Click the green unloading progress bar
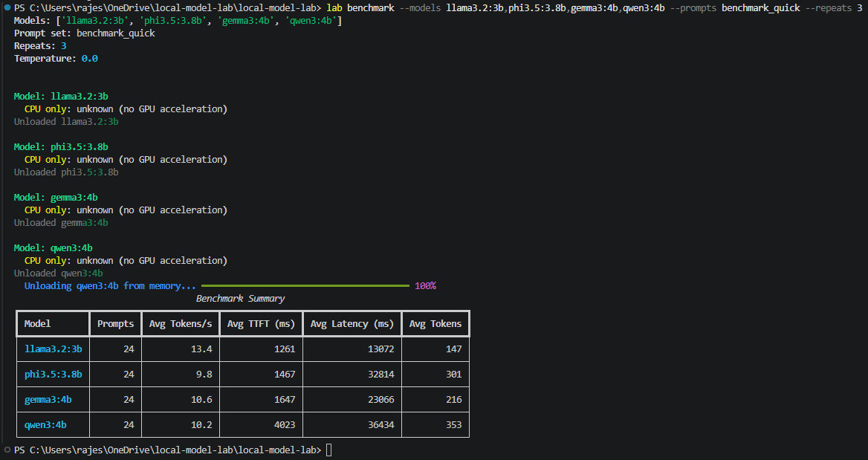The image size is (868, 460). tap(305, 286)
